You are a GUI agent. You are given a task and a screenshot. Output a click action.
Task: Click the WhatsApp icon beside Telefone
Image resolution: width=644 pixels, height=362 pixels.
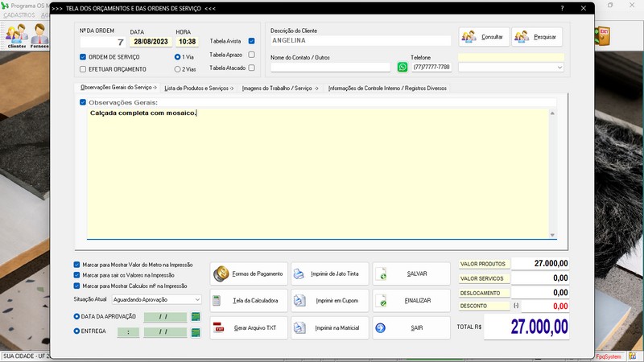click(x=402, y=67)
